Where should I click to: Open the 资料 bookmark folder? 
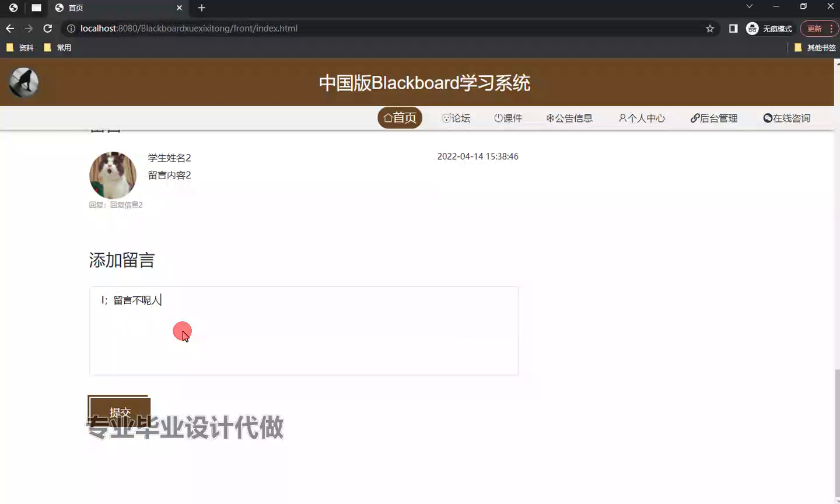point(20,48)
